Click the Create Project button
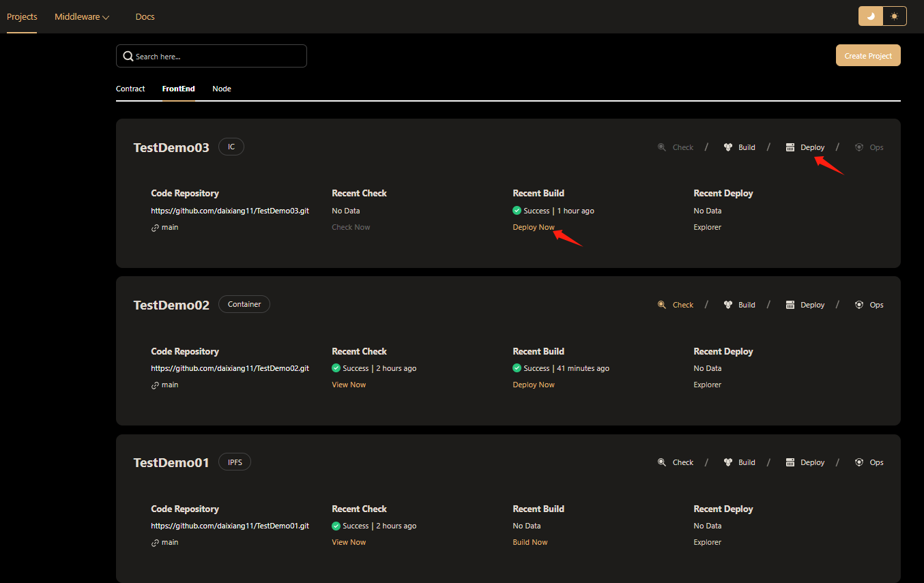This screenshot has height=583, width=924. [x=868, y=56]
